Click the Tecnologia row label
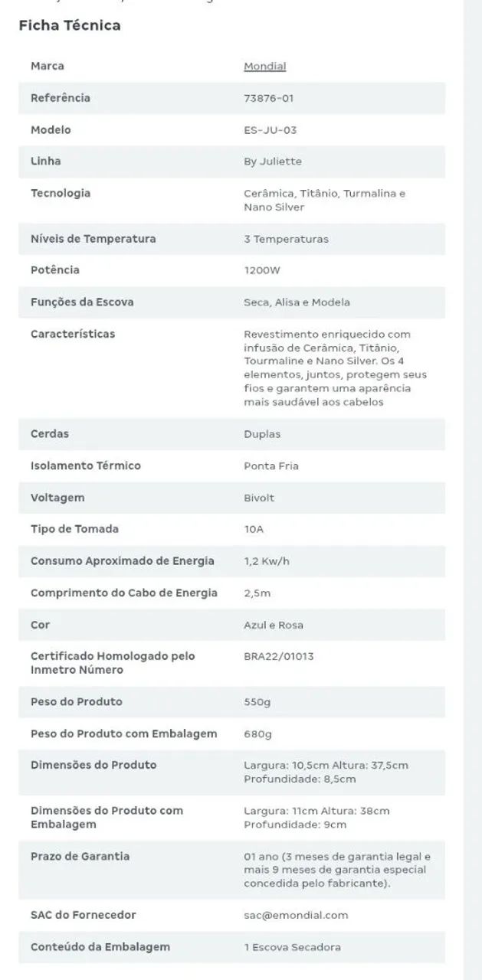Viewport: 482px width, 980px height. click(x=61, y=193)
